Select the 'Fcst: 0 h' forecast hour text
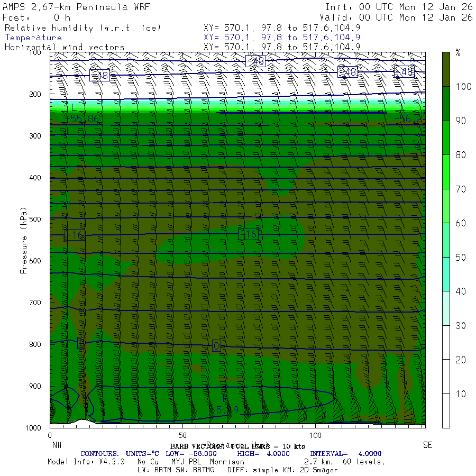Image resolution: width=476 pixels, height=476 pixels. pos(36,17)
